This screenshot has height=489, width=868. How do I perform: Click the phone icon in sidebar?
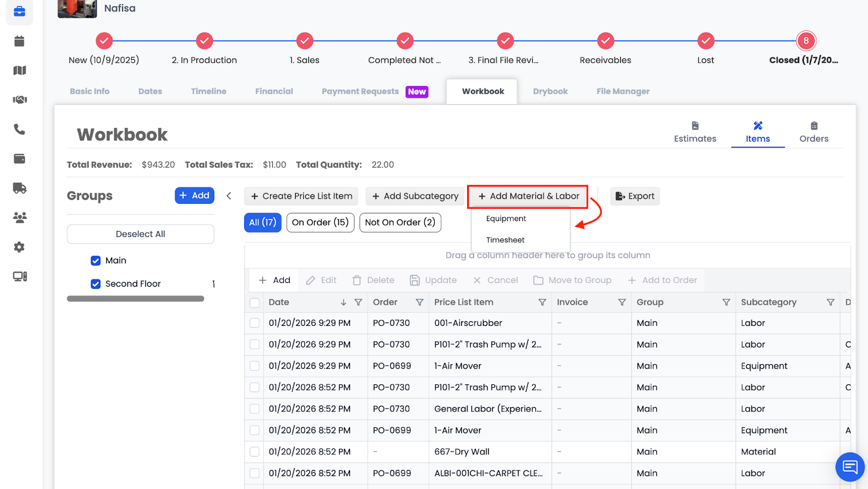pos(20,130)
